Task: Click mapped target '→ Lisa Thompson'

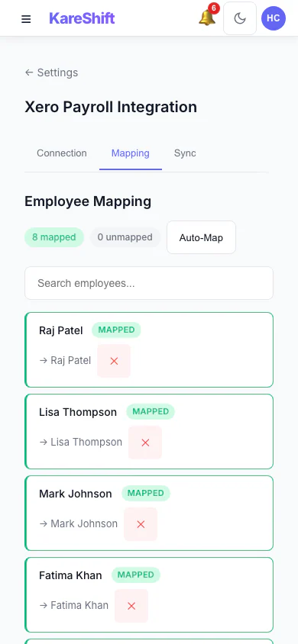Action: tap(80, 443)
